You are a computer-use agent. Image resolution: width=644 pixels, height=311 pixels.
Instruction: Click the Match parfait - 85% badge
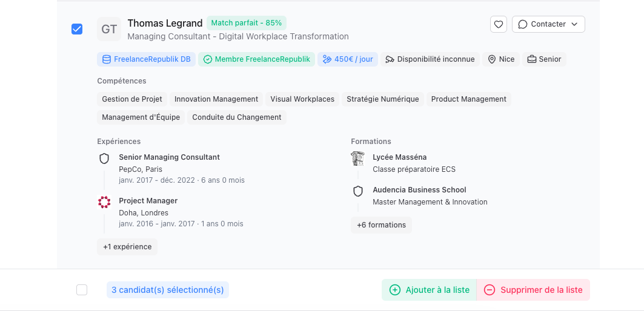[247, 23]
